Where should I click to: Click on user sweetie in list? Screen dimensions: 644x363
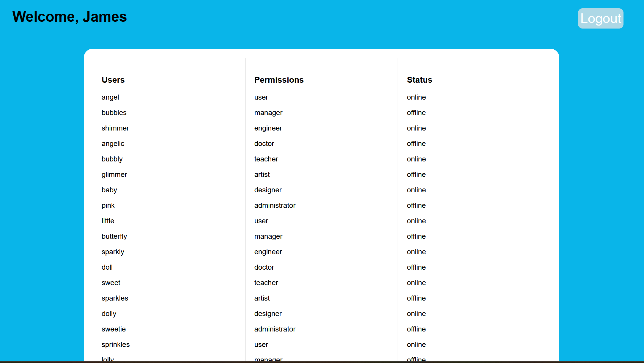click(113, 329)
